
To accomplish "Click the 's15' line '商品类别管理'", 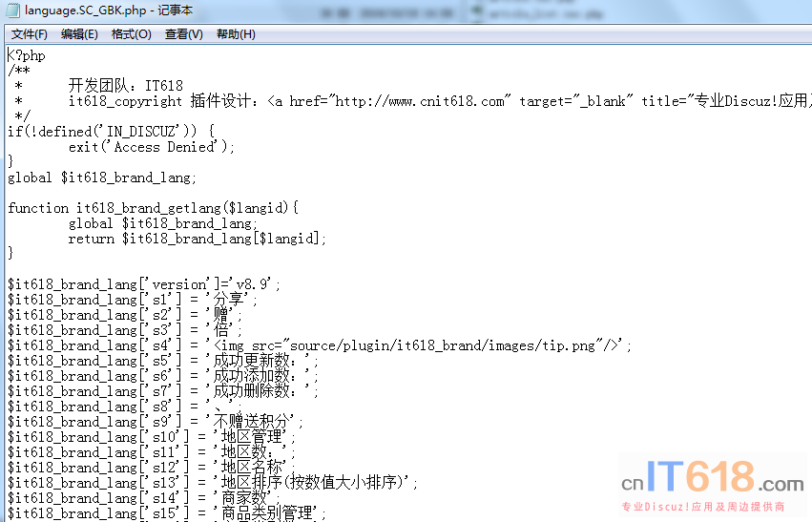I will pos(167,513).
